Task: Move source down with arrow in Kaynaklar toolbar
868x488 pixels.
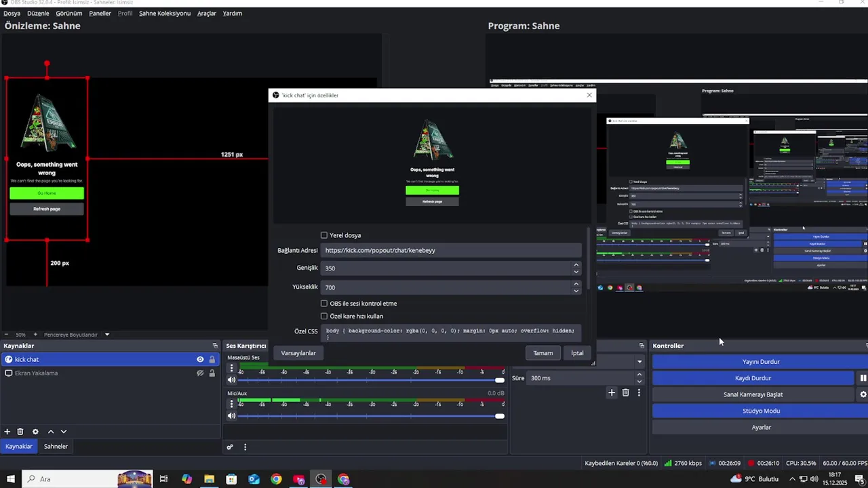Action: pyautogui.click(x=64, y=432)
